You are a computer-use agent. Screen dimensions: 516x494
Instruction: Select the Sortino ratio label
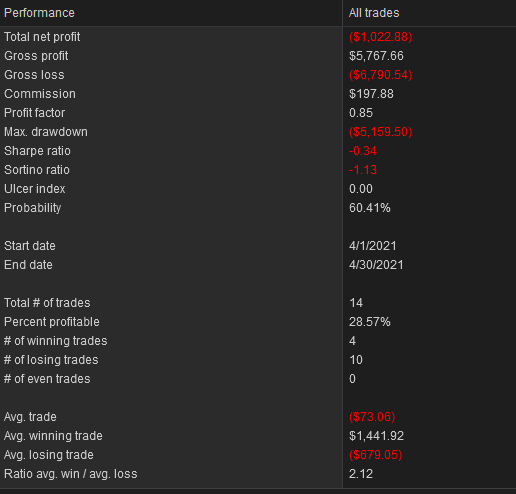point(37,170)
